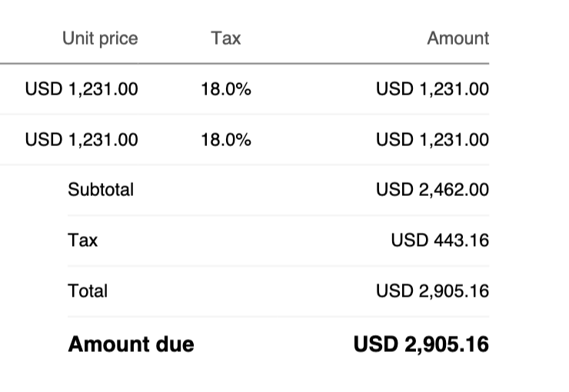
Task: Click the header divider line under Tax
Action: tap(226, 64)
